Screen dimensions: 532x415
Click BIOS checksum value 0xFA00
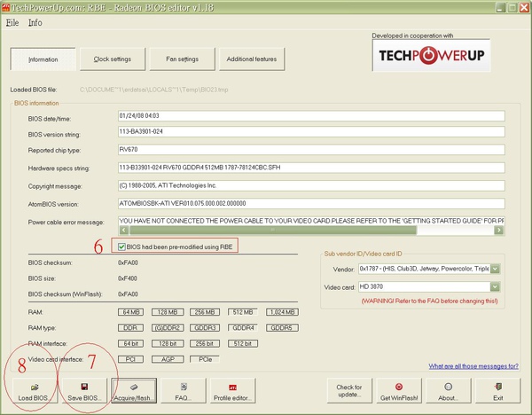pos(128,262)
